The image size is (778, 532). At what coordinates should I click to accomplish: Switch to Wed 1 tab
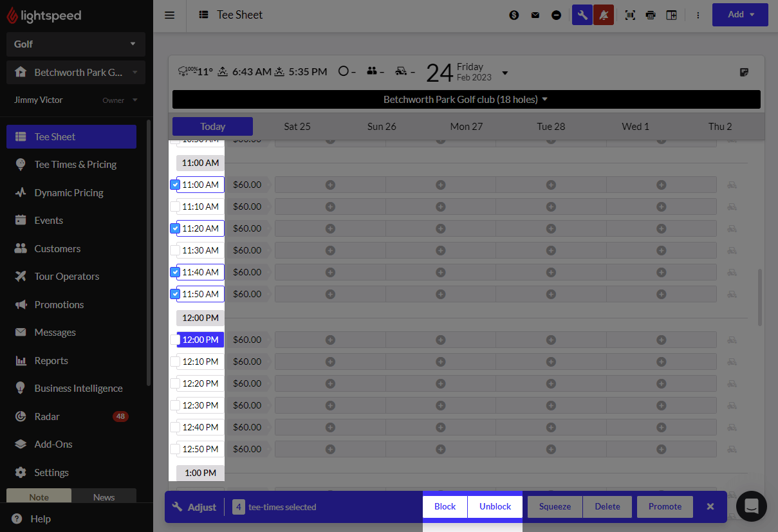(x=636, y=127)
